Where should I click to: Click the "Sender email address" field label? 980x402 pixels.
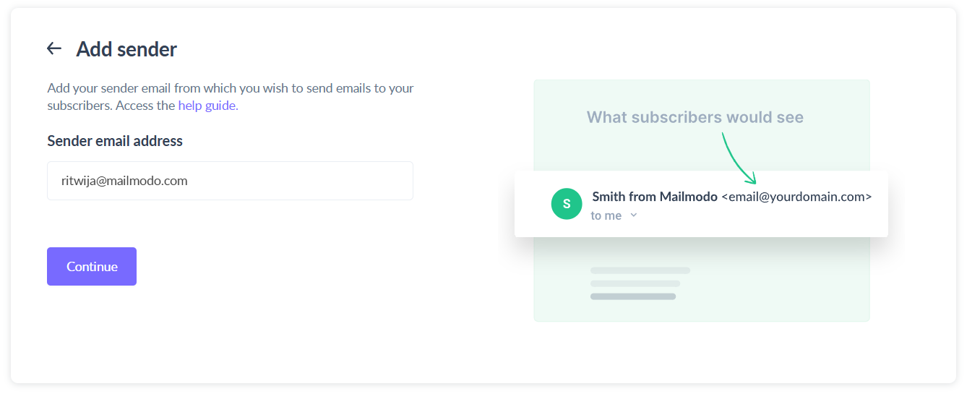[x=115, y=141]
